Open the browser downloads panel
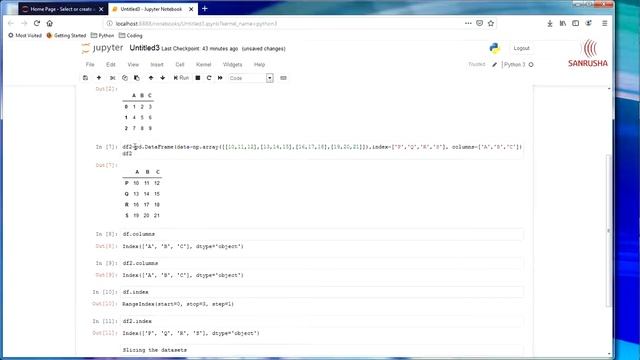 point(550,24)
